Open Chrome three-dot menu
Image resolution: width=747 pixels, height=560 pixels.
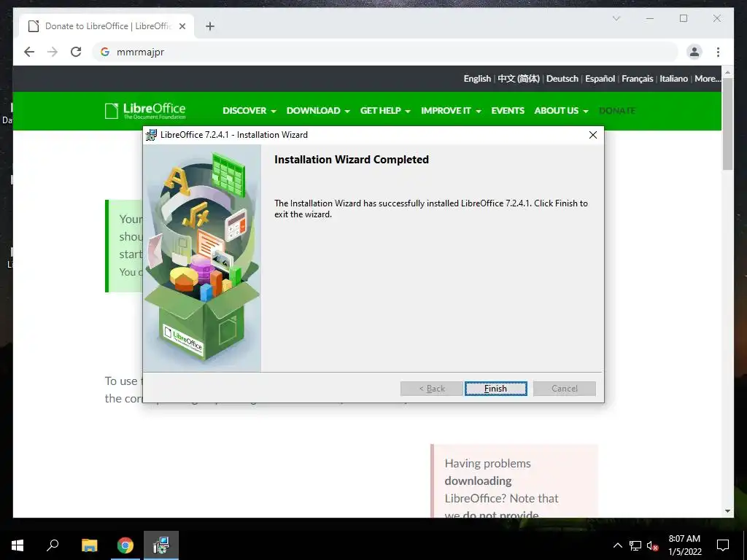(718, 52)
